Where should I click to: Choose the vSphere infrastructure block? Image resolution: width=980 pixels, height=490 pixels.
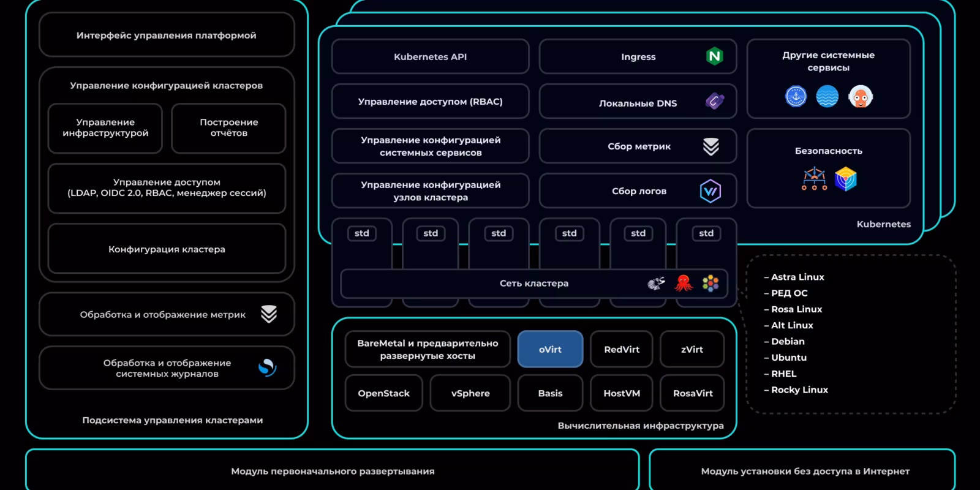coord(470,393)
